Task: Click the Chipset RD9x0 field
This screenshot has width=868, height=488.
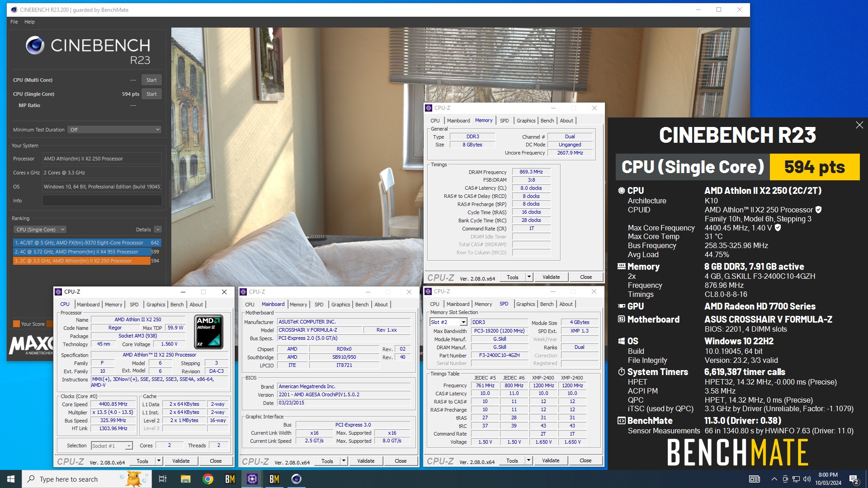Action: pos(344,349)
